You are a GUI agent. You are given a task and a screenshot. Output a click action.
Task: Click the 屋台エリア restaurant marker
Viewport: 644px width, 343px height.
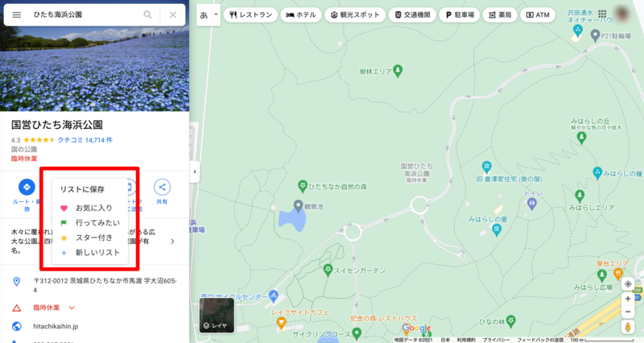coord(618,274)
